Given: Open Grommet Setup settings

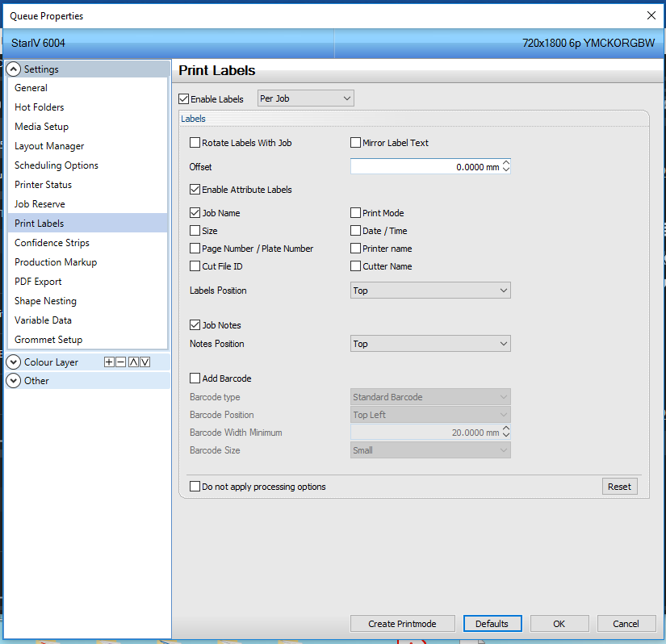Looking at the screenshot, I should pyautogui.click(x=88, y=340).
